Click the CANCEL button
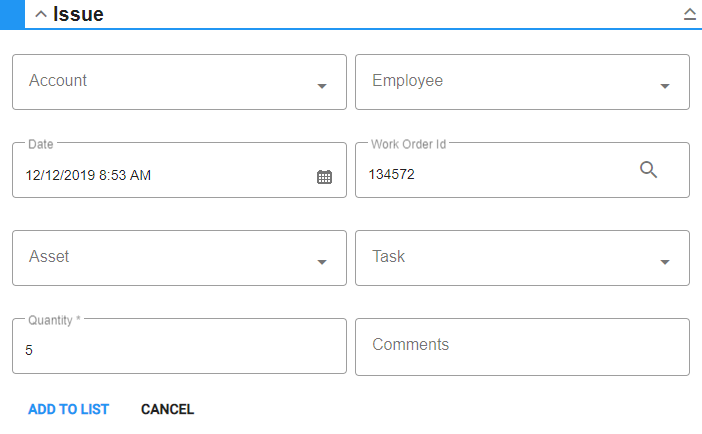 click(167, 409)
